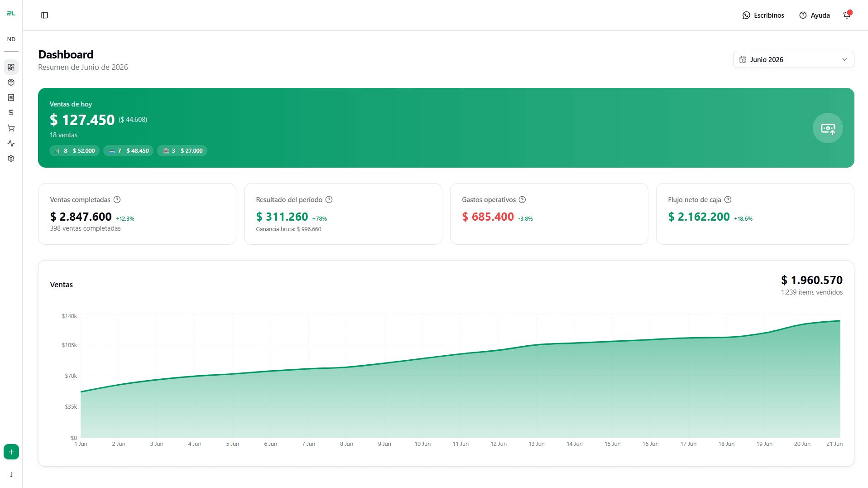
Task: Click the Escribinos link
Action: click(763, 15)
